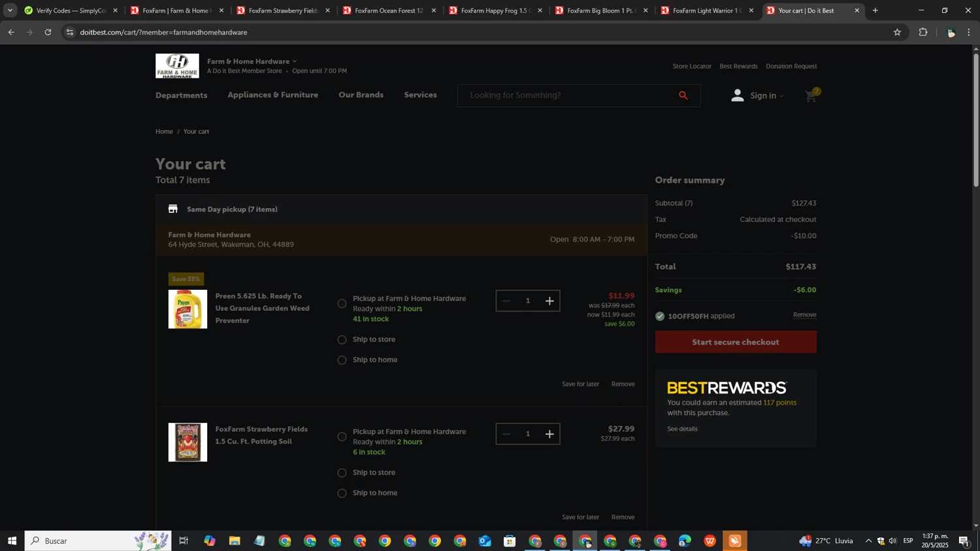Decrease the FoxFarm Strawberry Fields quantity with minus
This screenshot has width=980, height=551.
coord(506,434)
